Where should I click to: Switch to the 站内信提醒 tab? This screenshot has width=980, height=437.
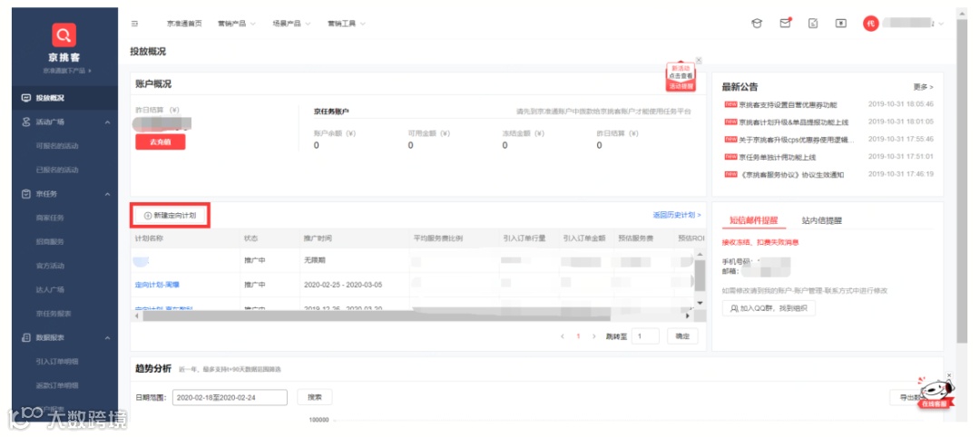[822, 220]
